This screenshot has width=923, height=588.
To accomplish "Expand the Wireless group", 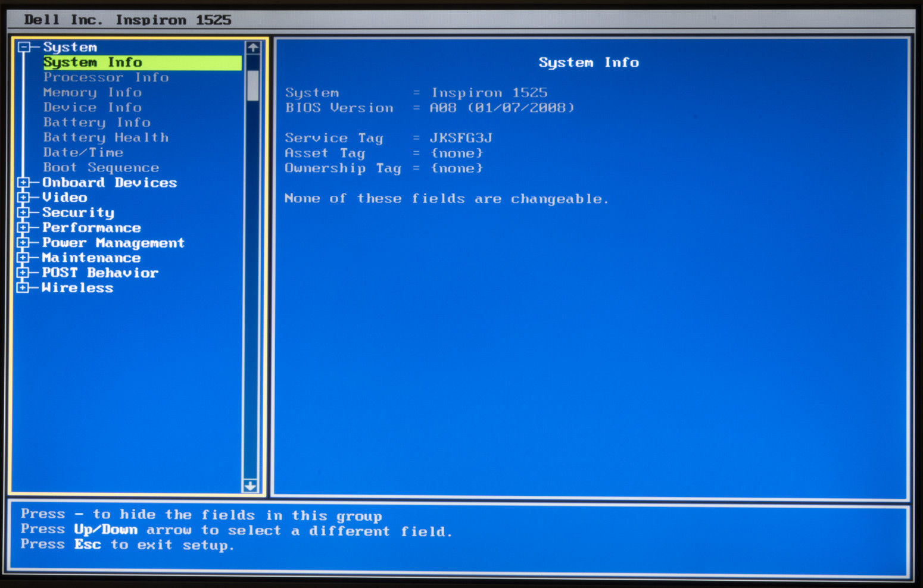I will (23, 287).
